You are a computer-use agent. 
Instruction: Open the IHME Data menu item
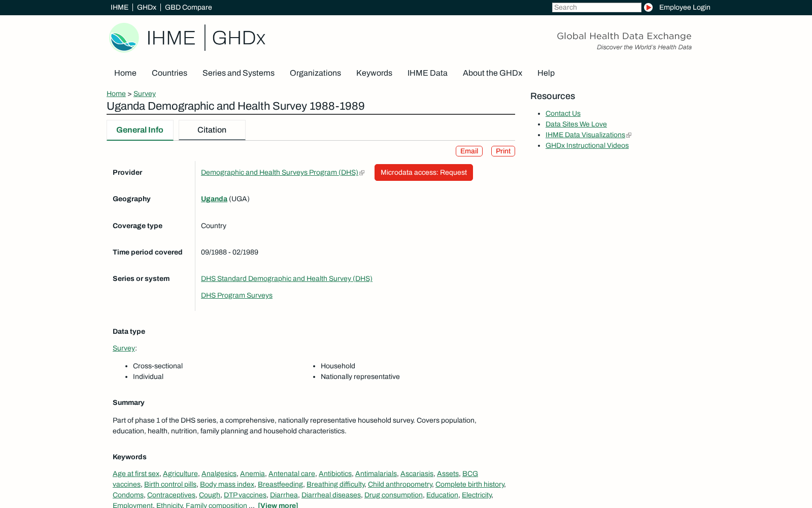[427, 73]
